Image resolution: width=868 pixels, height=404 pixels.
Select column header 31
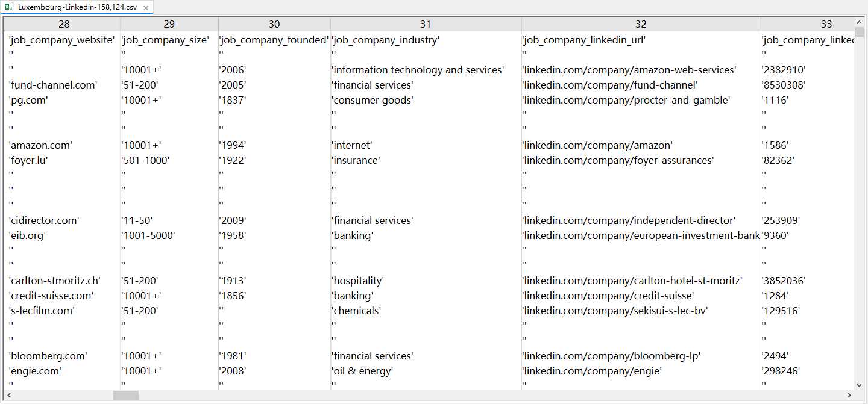click(426, 24)
